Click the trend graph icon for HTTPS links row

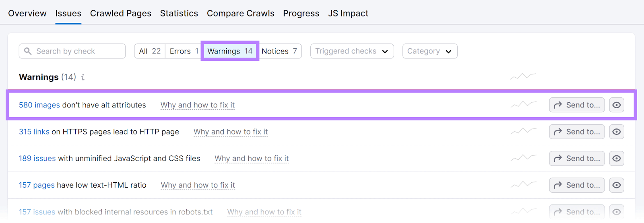click(523, 131)
